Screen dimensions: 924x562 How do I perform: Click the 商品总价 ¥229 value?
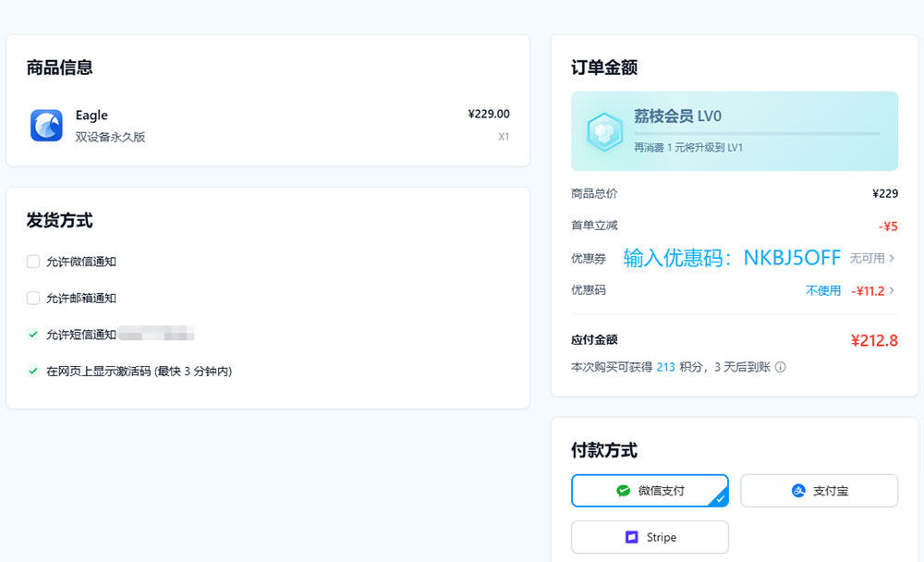click(x=885, y=193)
